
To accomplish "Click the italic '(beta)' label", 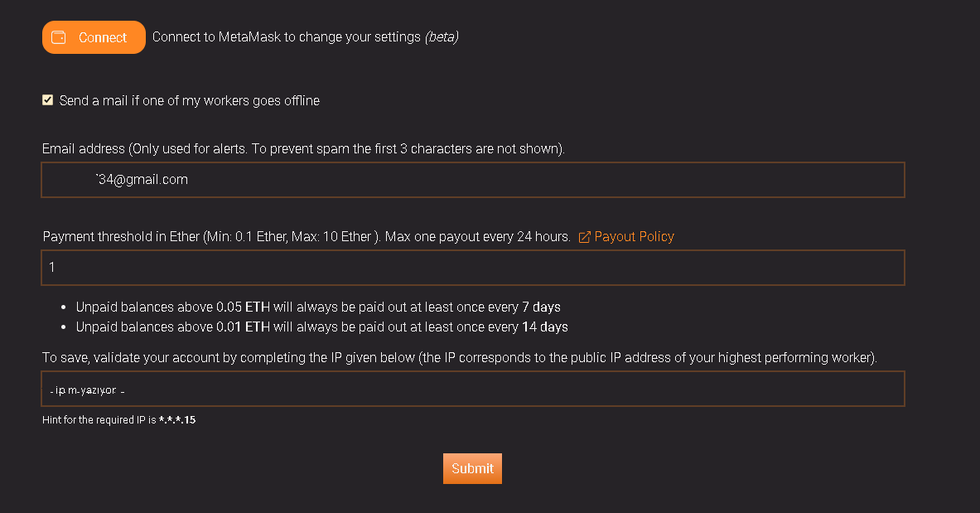I will pyautogui.click(x=442, y=37).
